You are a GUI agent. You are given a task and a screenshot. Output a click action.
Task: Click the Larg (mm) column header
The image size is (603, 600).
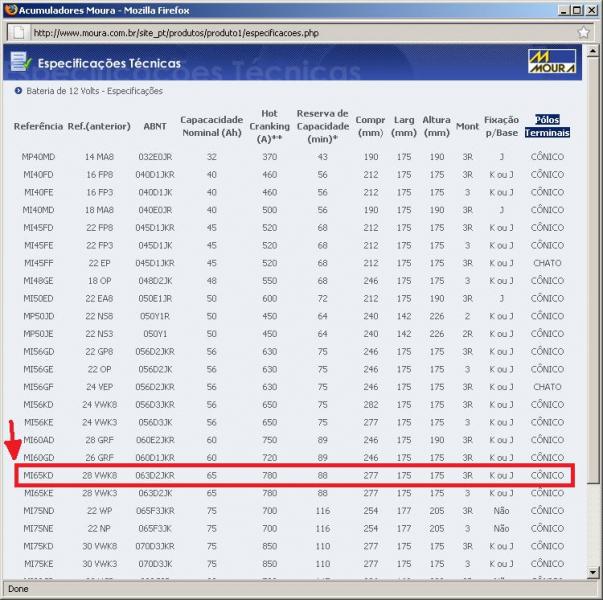pyautogui.click(x=404, y=126)
